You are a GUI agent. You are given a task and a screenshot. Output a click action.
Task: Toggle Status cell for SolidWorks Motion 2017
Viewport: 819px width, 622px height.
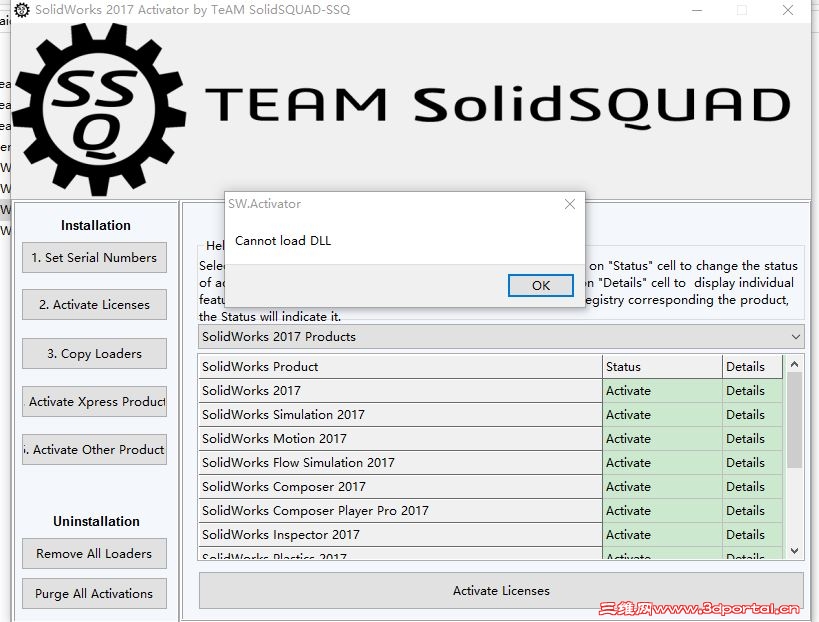click(x=662, y=439)
